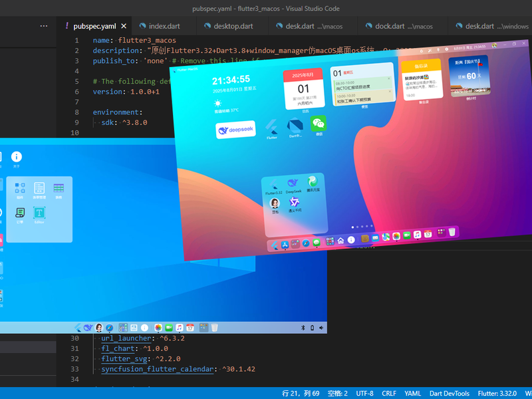
Task: Follow the fl_chart package link
Action: [x=118, y=348]
